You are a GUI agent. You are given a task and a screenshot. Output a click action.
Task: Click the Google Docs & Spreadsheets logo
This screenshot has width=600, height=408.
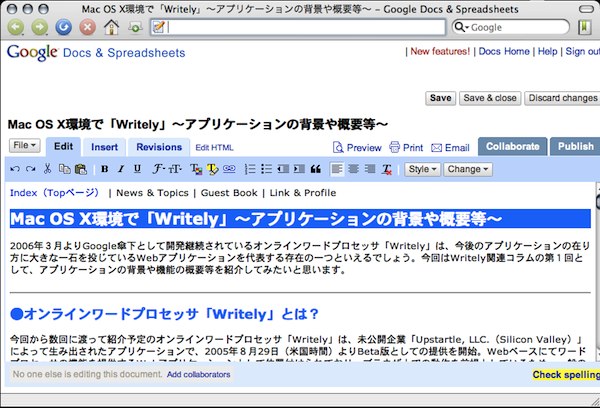[96, 52]
